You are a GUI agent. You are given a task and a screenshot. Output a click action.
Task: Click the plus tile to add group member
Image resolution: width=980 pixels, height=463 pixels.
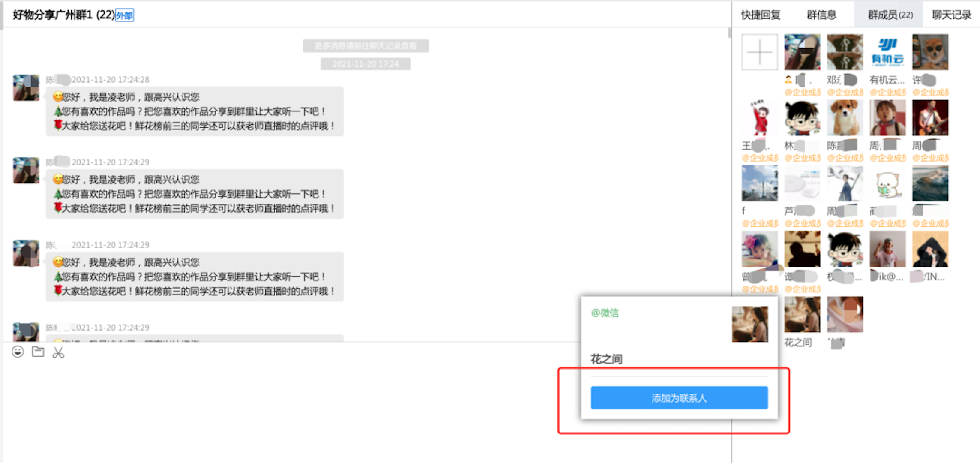click(x=759, y=51)
